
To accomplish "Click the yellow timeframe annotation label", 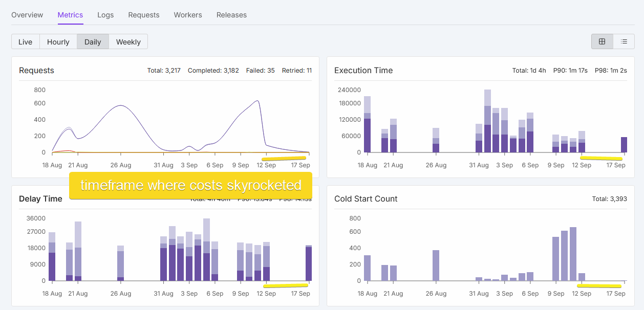I will tap(190, 185).
